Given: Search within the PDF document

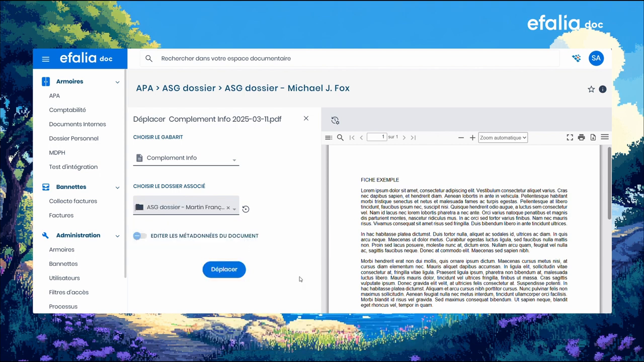Looking at the screenshot, I should click(340, 137).
